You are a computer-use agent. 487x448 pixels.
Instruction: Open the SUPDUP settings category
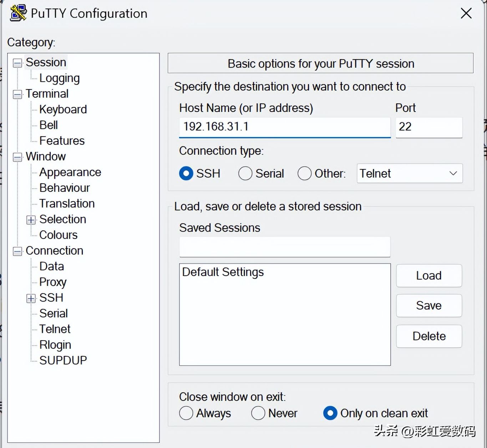63,361
